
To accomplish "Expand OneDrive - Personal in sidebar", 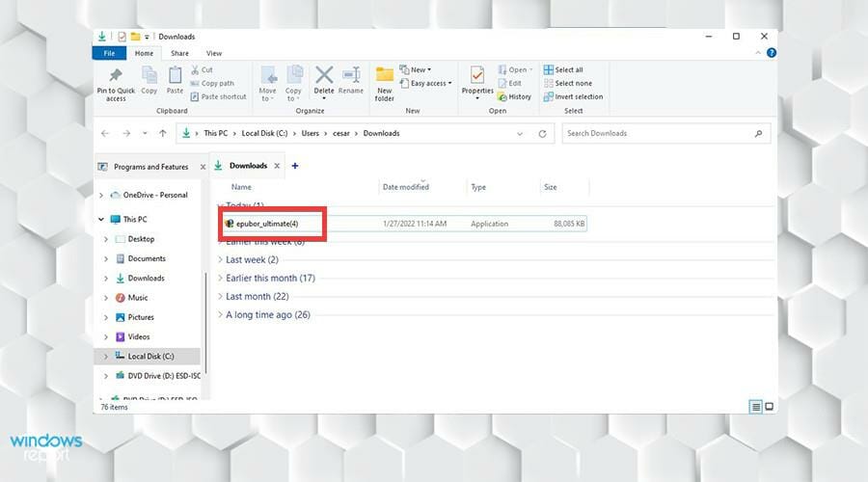I will [x=101, y=195].
